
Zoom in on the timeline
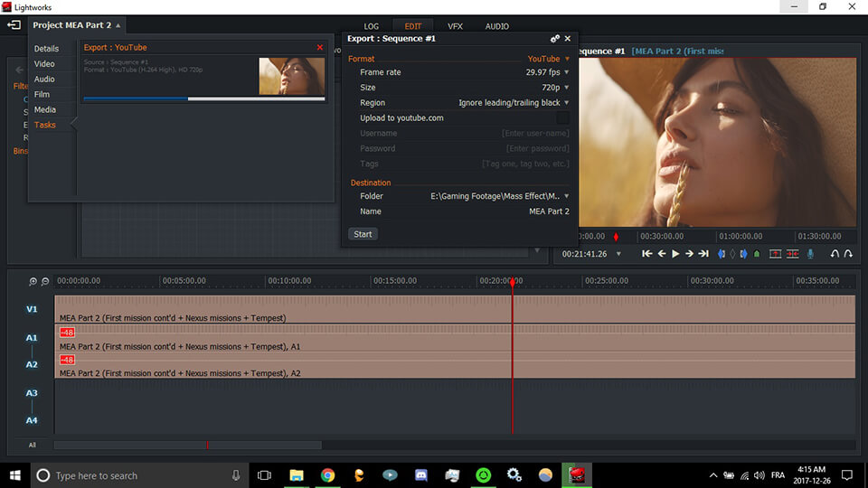(x=33, y=281)
